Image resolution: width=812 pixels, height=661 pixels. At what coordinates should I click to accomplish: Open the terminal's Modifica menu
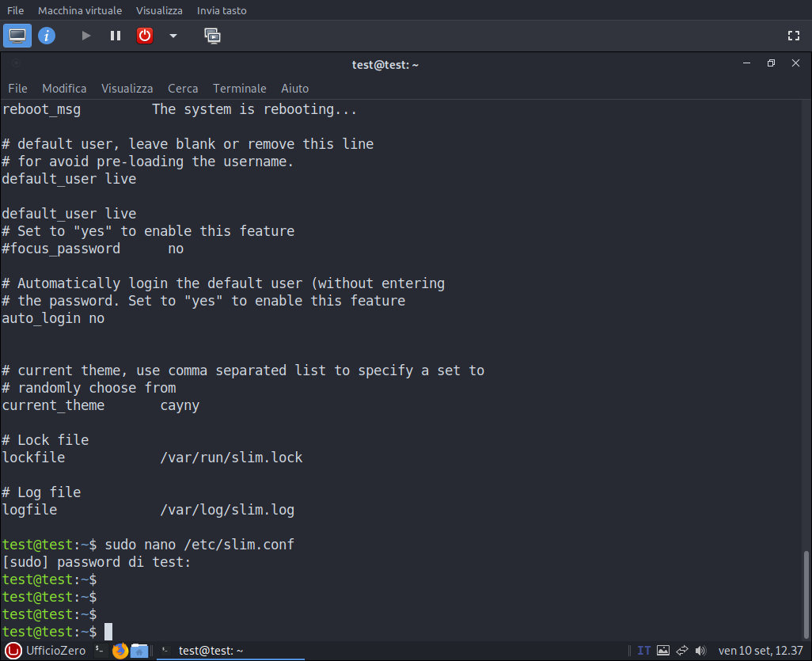point(64,89)
